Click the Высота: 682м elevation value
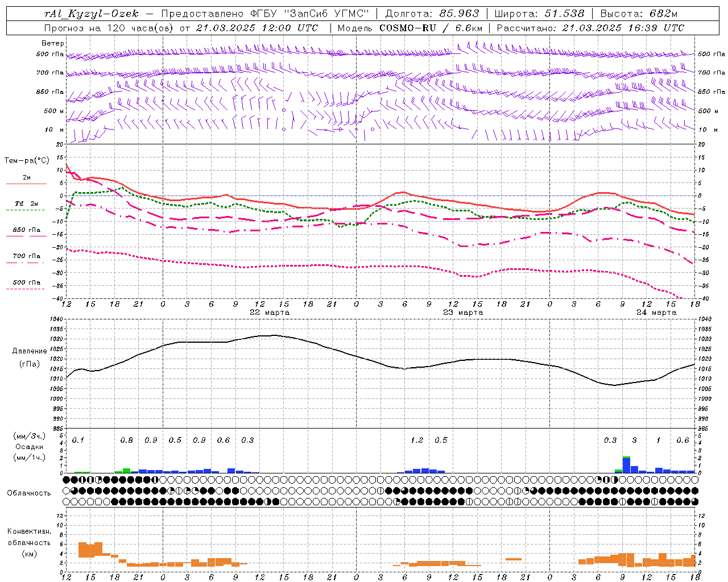 [639, 14]
